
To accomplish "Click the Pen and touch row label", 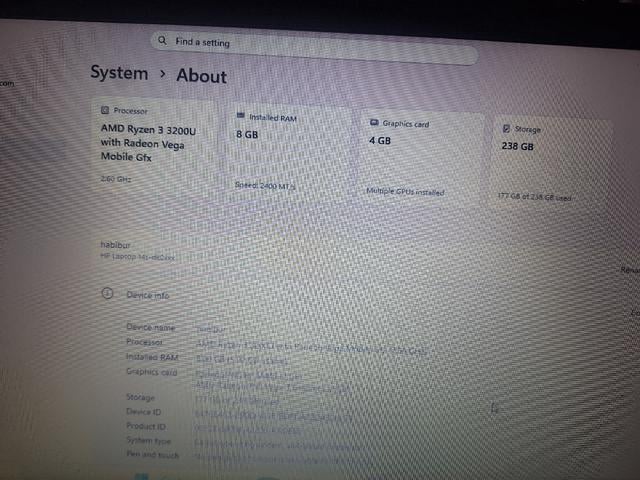I will (x=152, y=454).
